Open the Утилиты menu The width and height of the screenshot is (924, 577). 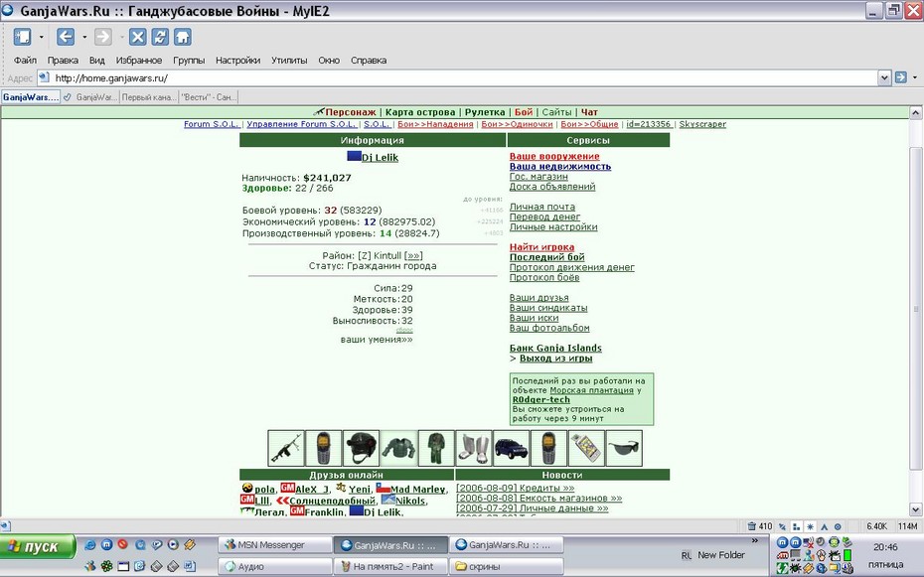[x=289, y=60]
